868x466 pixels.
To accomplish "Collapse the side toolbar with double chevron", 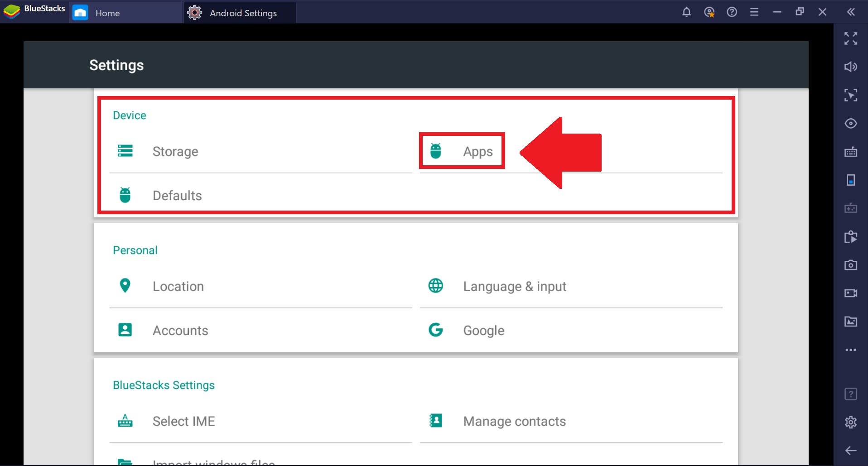I will tap(851, 12).
